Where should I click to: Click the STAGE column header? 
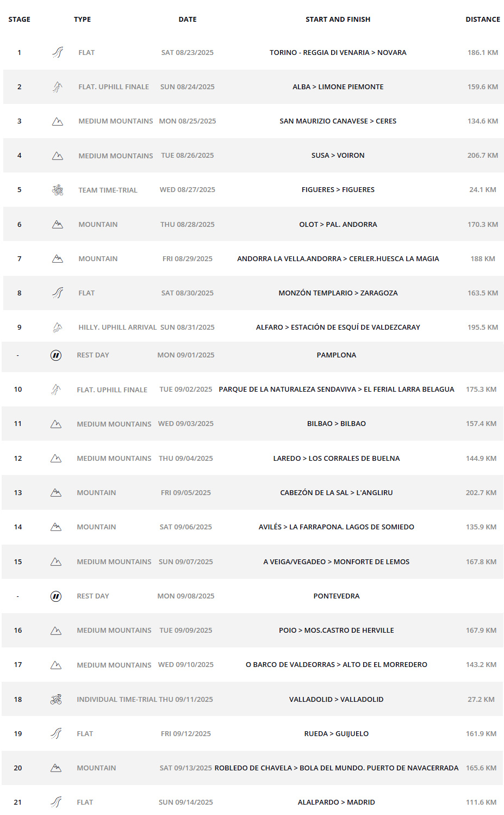(x=20, y=19)
